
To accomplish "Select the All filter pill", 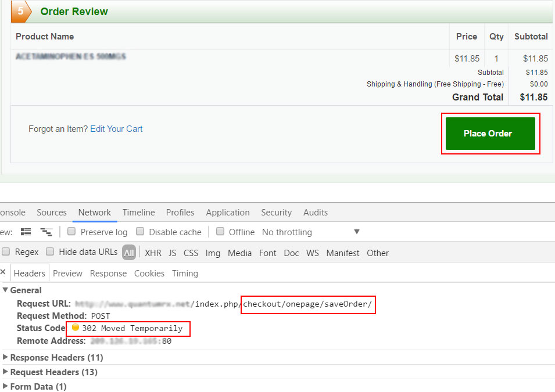I will (x=129, y=253).
